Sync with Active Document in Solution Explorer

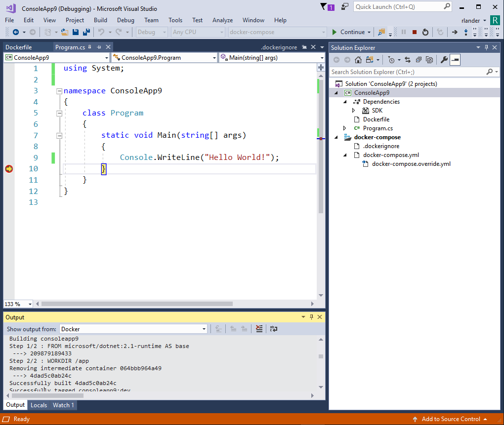(x=408, y=60)
